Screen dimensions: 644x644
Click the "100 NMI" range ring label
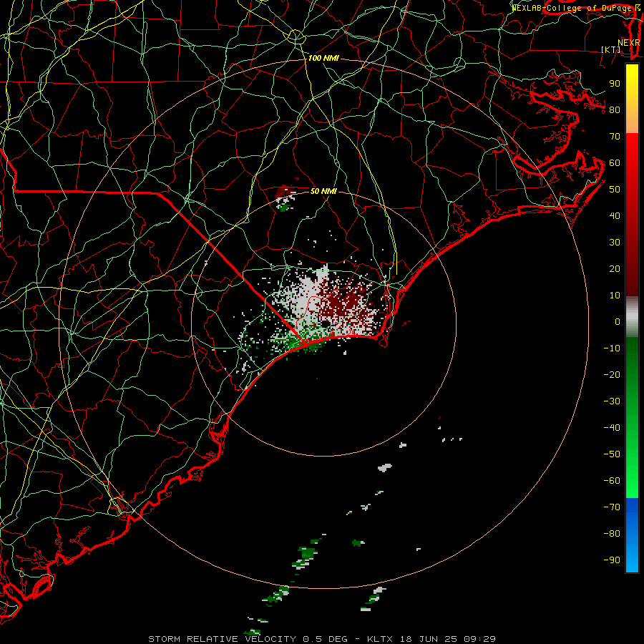tap(323, 59)
